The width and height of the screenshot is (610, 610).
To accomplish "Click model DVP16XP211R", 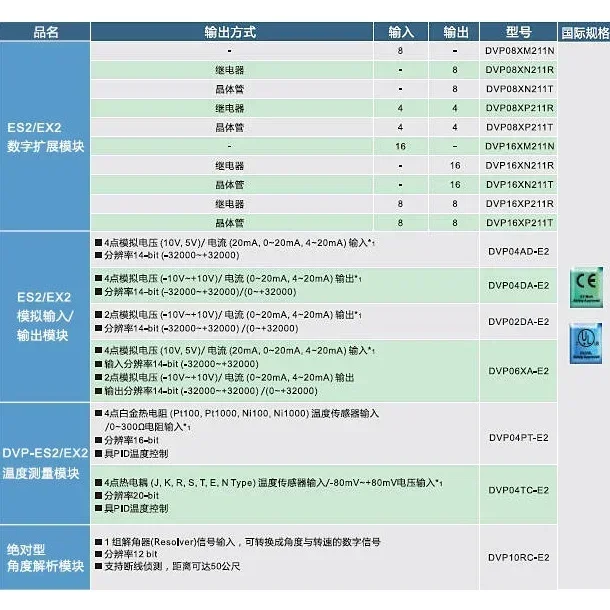I will click(519, 204).
